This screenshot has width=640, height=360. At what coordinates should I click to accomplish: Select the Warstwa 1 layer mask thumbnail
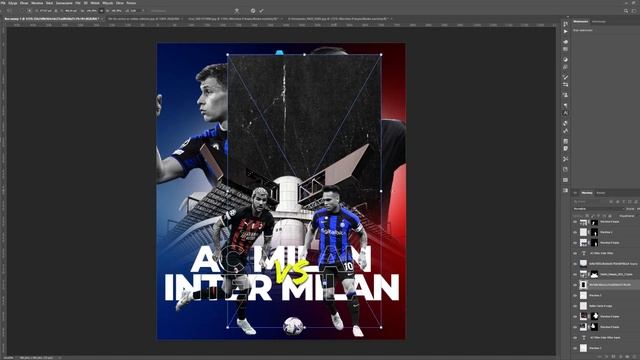click(594, 232)
